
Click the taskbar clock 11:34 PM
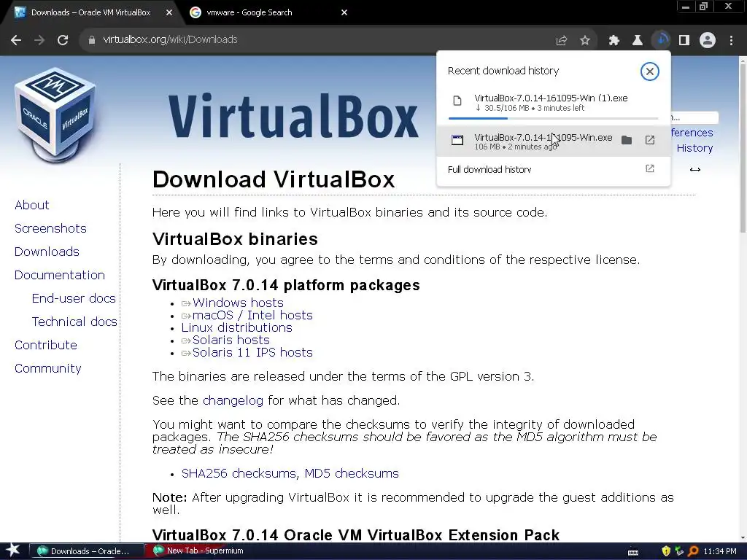pos(720,551)
